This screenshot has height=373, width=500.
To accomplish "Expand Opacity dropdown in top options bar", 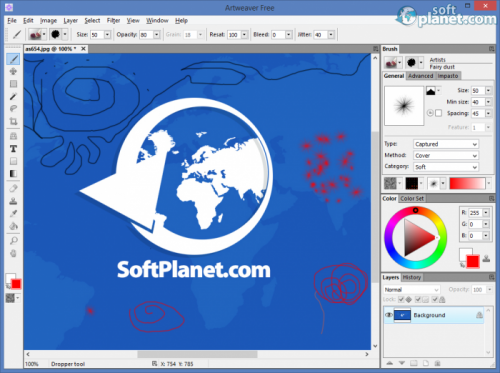I will coord(156,34).
